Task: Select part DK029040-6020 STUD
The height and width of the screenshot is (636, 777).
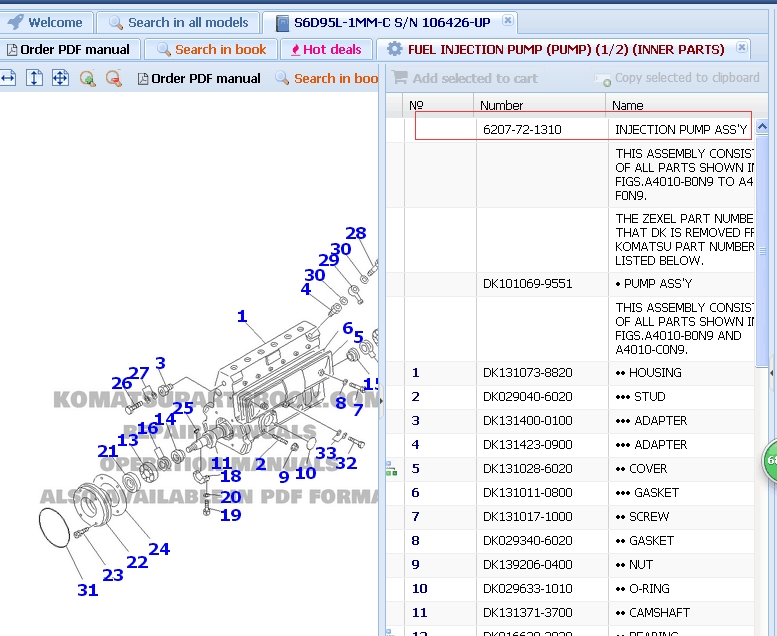Action: tap(570, 397)
